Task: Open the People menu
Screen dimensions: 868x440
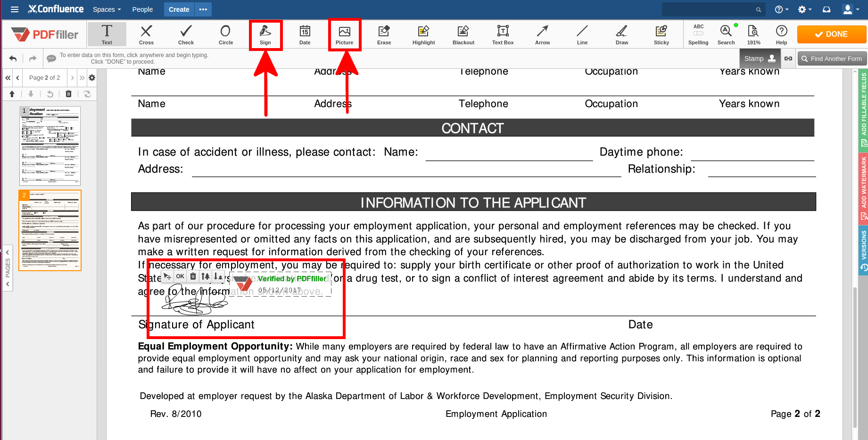Action: [142, 9]
